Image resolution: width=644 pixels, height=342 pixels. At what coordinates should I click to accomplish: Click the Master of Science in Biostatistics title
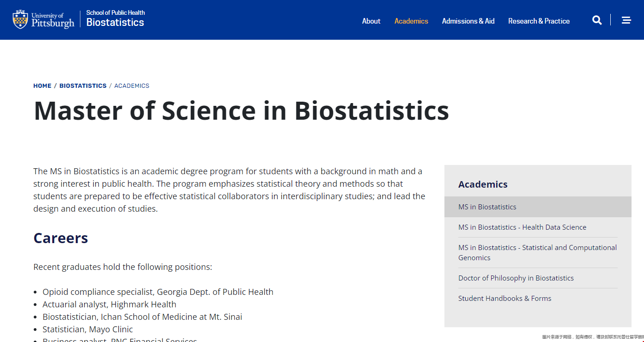(x=241, y=110)
